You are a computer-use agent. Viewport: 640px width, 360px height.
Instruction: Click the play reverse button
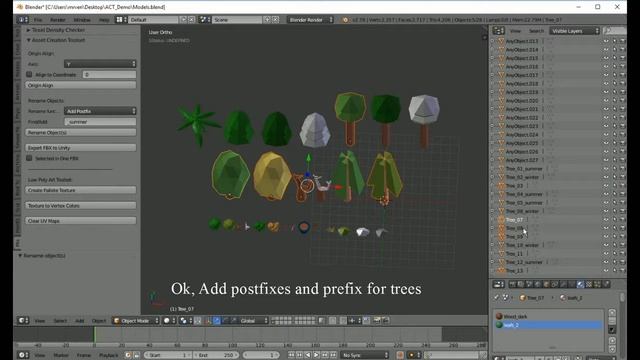308,355
